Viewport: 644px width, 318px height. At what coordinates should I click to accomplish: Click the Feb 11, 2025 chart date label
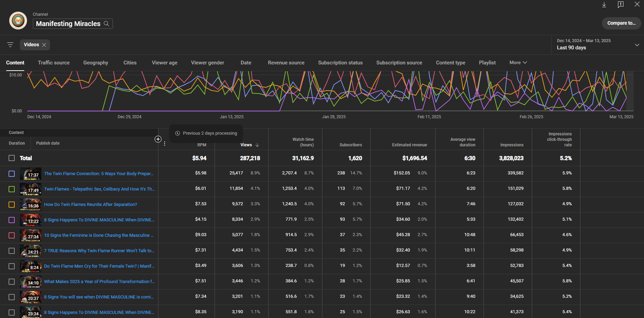[429, 117]
